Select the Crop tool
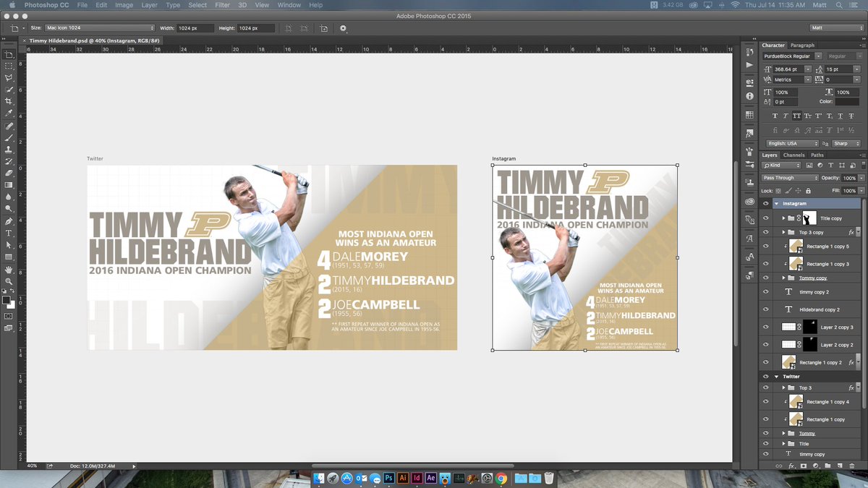The height and width of the screenshot is (488, 868). [9, 101]
